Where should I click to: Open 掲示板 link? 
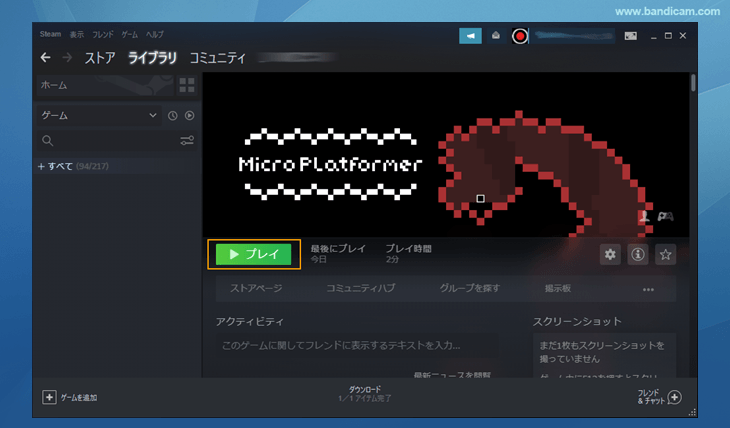click(558, 288)
